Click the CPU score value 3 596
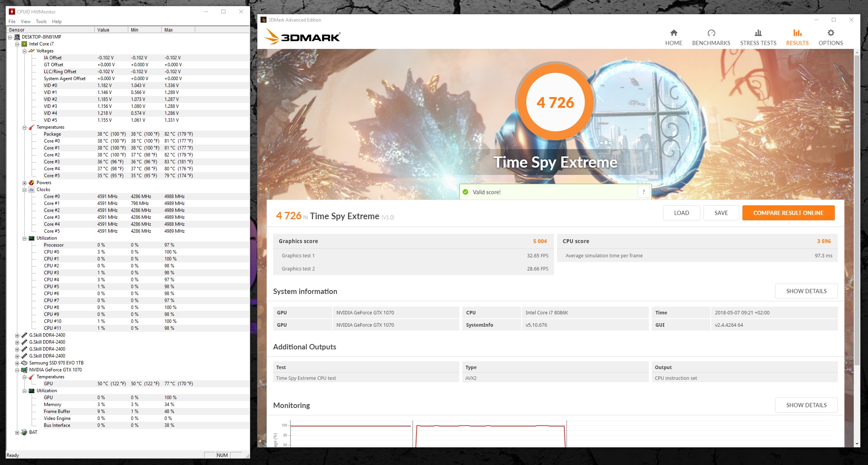This screenshot has width=868, height=465. [824, 241]
